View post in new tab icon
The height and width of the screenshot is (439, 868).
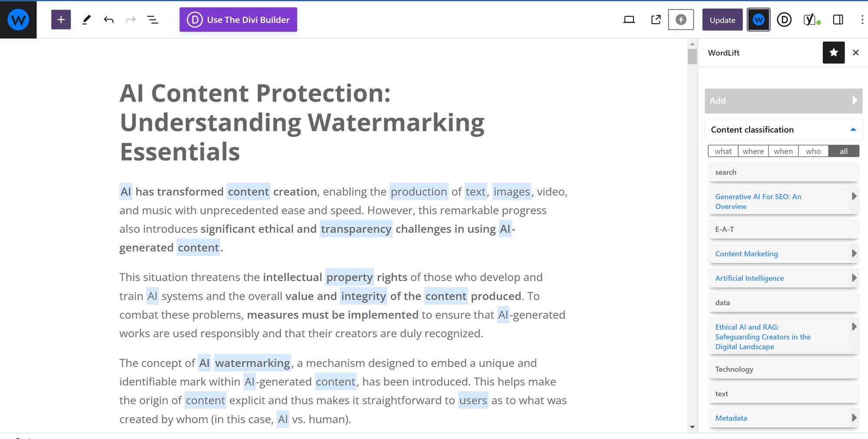point(656,20)
